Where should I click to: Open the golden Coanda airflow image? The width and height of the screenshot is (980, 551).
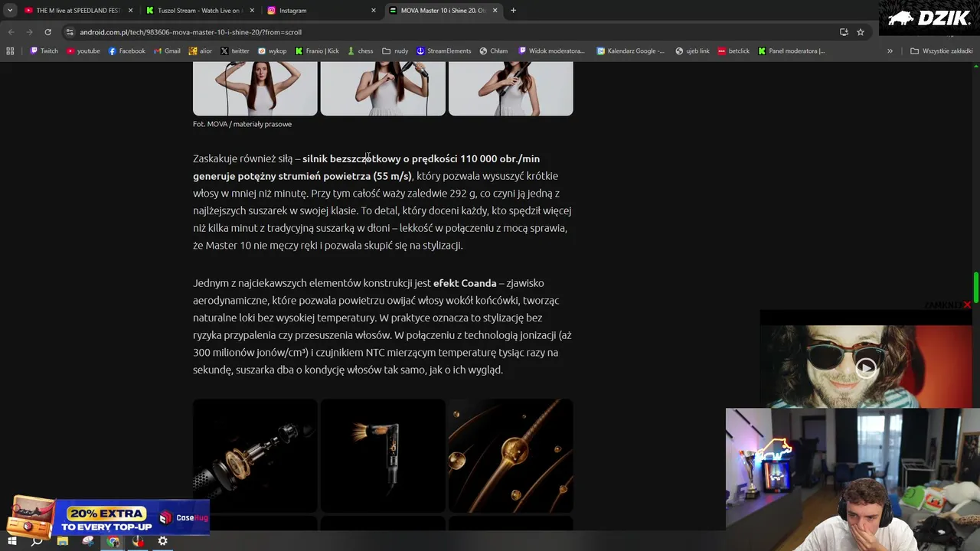point(511,455)
